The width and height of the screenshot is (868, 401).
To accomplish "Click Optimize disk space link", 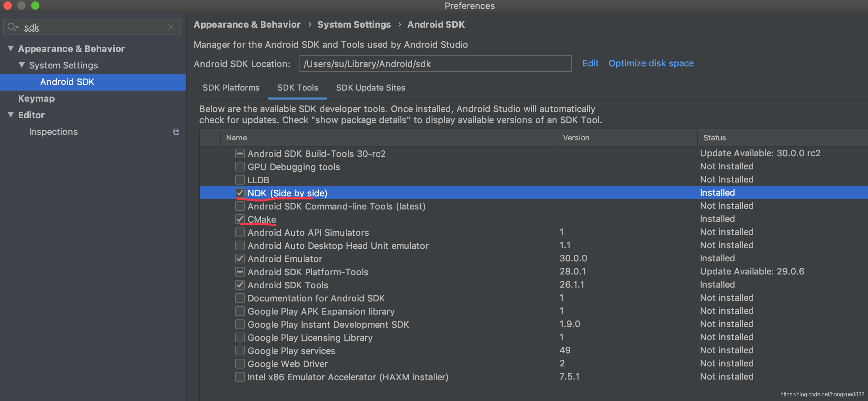I will click(650, 63).
